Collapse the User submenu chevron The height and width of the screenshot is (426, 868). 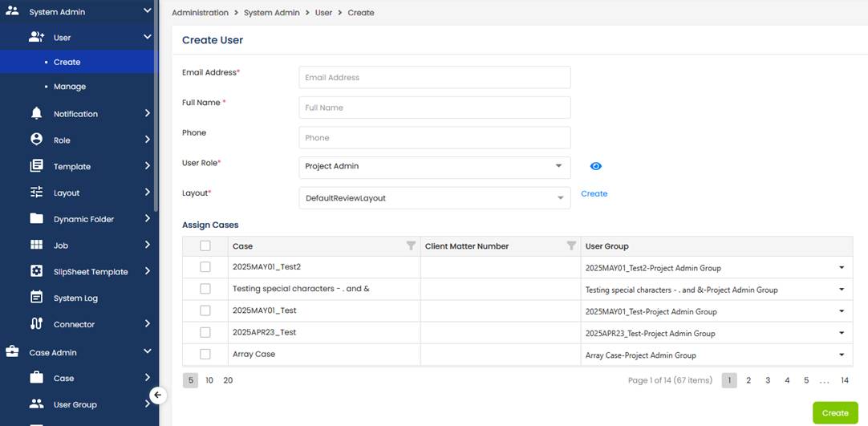(148, 37)
